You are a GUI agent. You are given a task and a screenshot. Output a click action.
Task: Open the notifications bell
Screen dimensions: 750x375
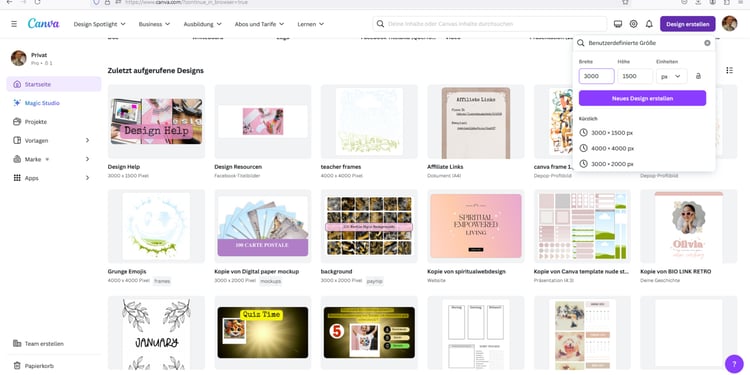click(649, 24)
